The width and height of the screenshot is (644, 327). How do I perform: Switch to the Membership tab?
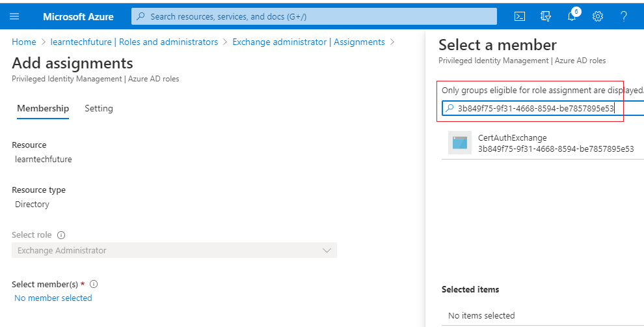(43, 109)
